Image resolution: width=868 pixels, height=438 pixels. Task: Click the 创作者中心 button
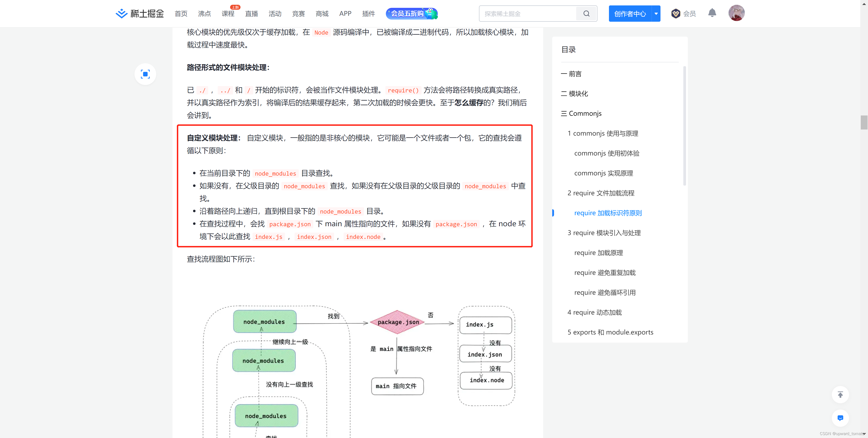coord(630,14)
